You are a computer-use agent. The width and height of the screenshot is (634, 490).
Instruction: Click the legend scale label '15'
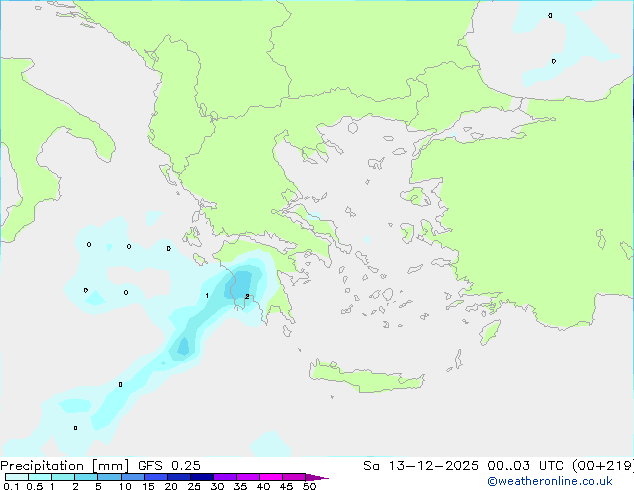click(148, 486)
